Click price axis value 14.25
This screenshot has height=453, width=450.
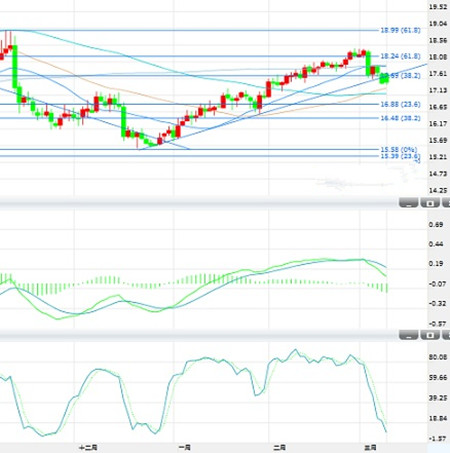(x=438, y=190)
